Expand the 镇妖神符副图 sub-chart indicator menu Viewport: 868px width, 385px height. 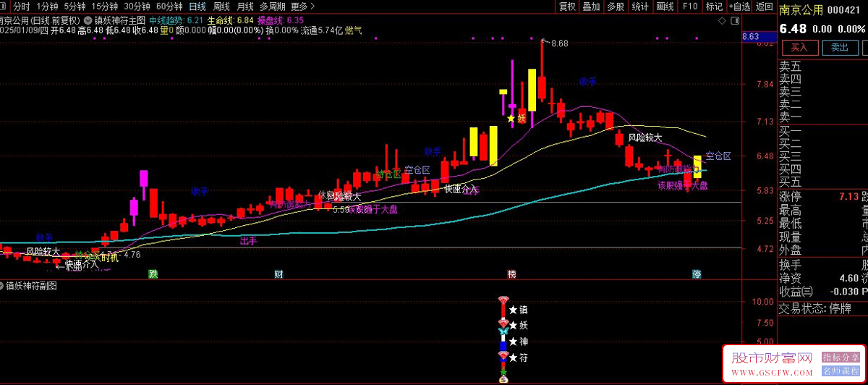point(4,286)
